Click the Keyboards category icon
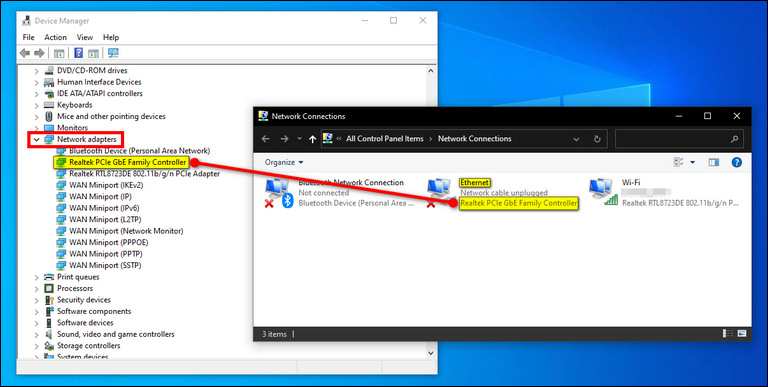Viewport: 768px width, 387px height. pyautogui.click(x=49, y=105)
